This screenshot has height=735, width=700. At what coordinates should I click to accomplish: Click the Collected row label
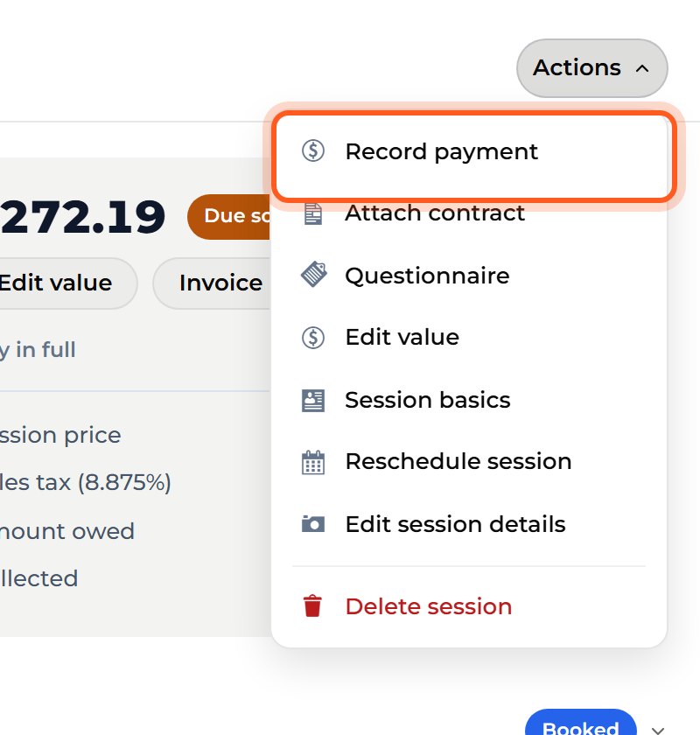[x=38, y=578]
